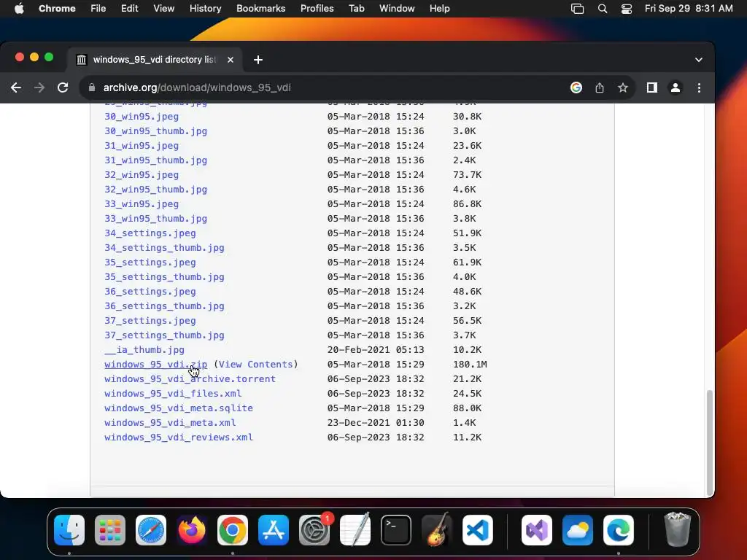
Task: Open the Bookmarks menu
Action: pyautogui.click(x=260, y=8)
